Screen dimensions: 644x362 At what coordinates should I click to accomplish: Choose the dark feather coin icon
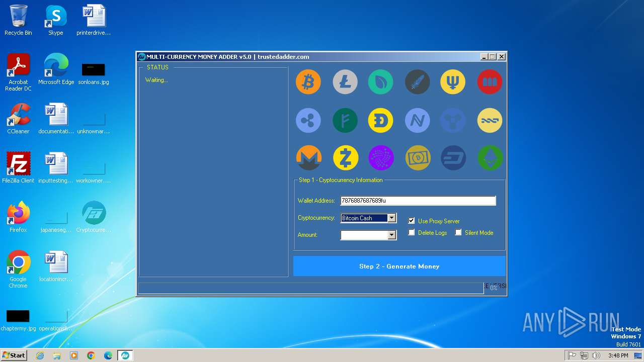pyautogui.click(x=418, y=82)
